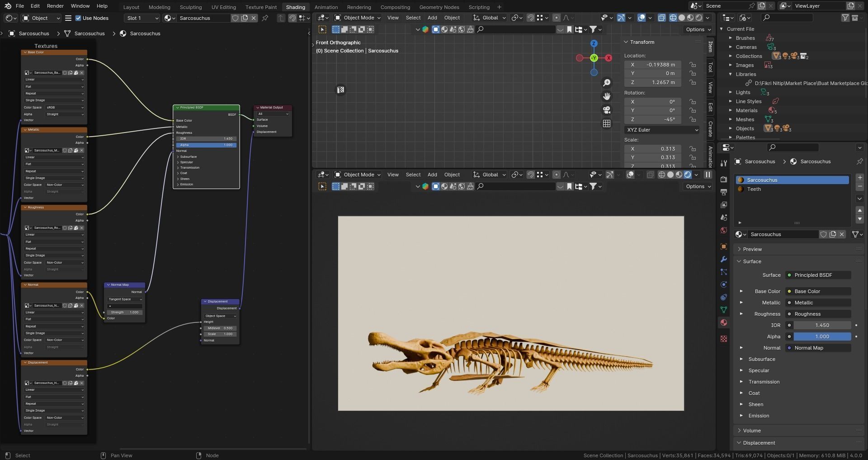The width and height of the screenshot is (868, 460).
Task: Pause render preview in lower viewport
Action: click(x=708, y=175)
